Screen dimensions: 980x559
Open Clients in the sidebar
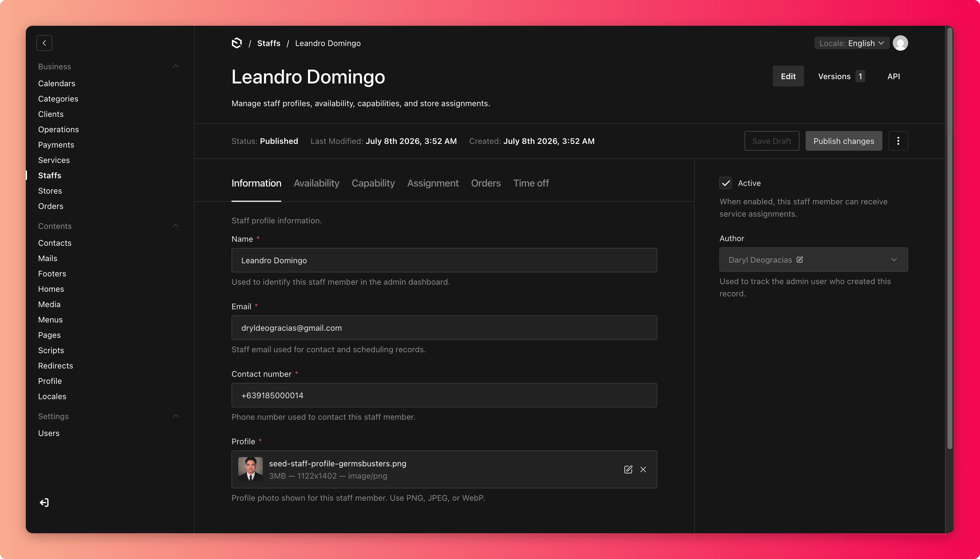pos(51,114)
